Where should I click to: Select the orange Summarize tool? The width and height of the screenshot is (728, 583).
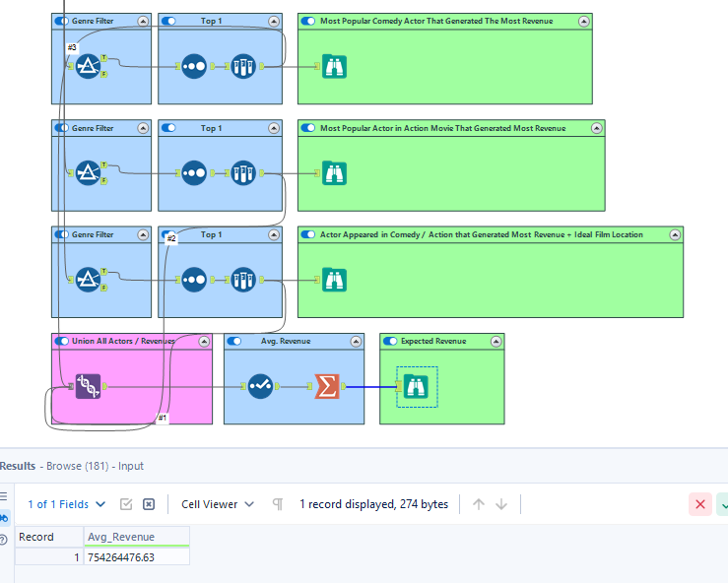coord(327,386)
